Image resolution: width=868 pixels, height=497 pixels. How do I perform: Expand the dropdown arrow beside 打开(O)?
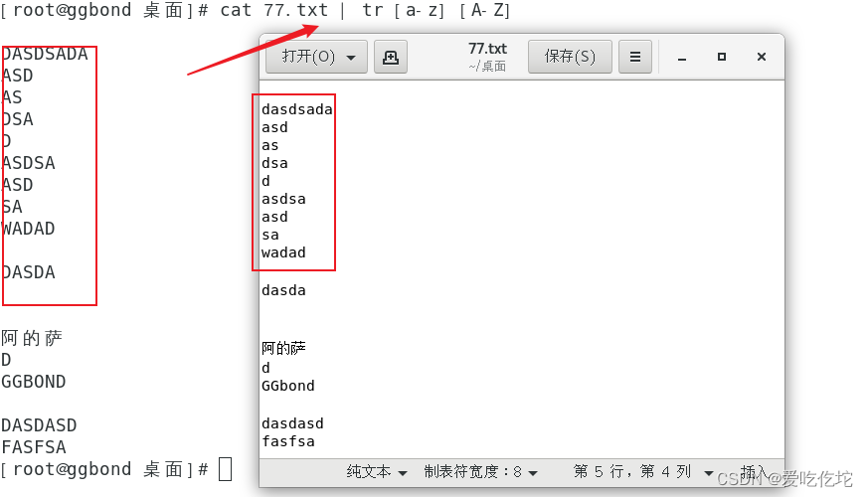click(352, 57)
